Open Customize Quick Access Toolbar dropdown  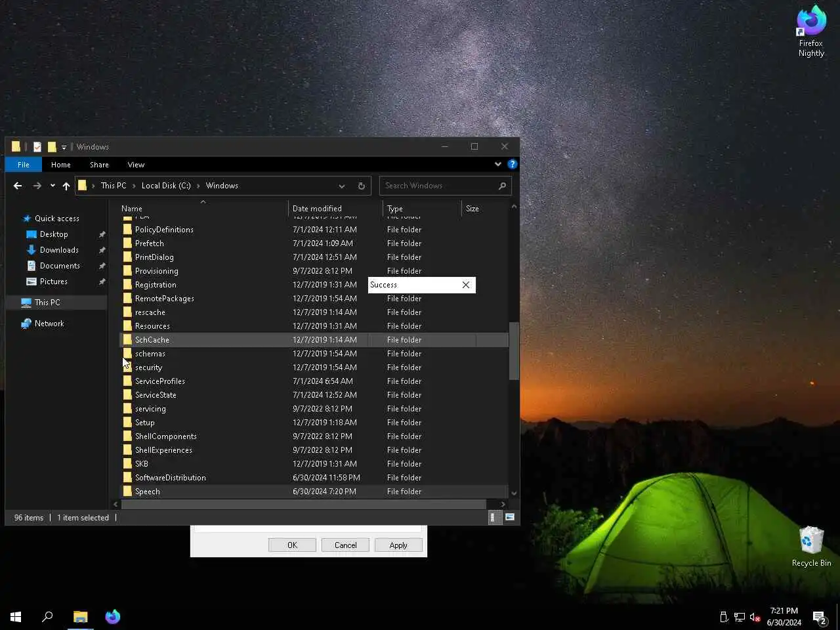point(64,148)
